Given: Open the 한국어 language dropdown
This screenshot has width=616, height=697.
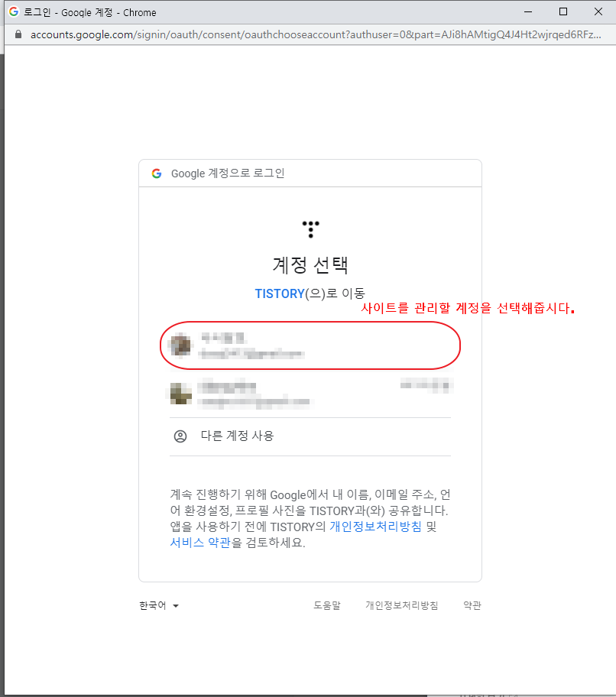Looking at the screenshot, I should (x=159, y=605).
